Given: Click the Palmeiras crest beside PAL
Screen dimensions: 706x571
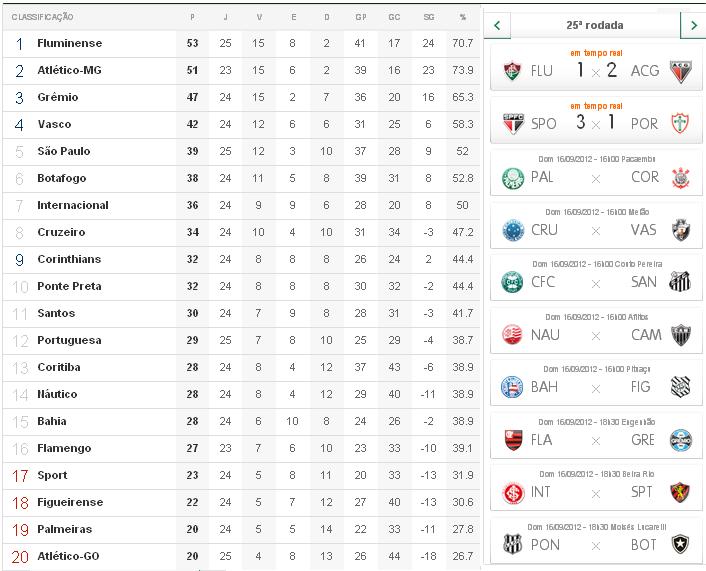Looking at the screenshot, I should point(513,178).
